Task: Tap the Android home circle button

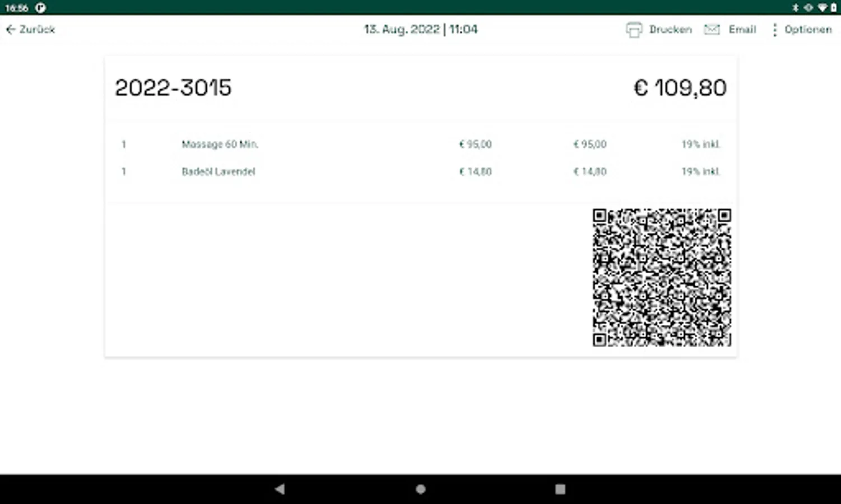Action: coord(421,489)
